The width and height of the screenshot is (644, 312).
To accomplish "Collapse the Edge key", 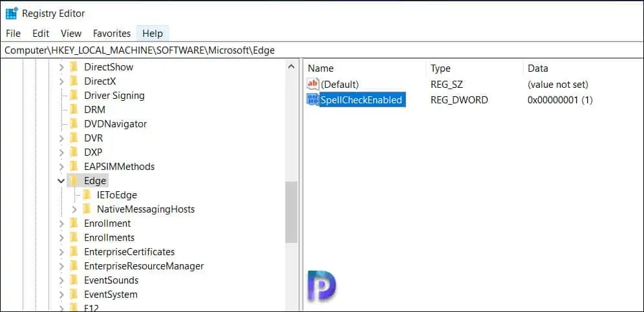I will [61, 181].
